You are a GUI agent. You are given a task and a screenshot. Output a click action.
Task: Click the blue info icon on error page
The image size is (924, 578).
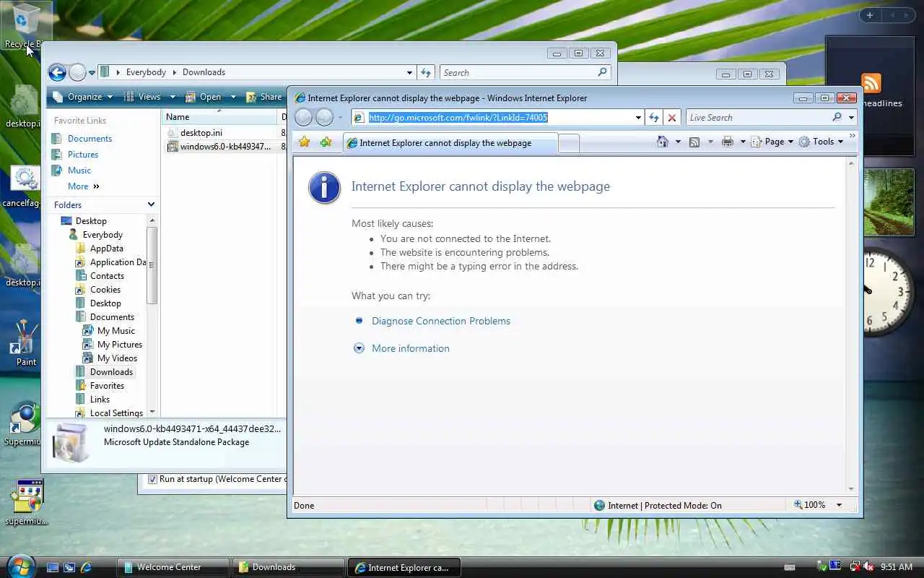[x=324, y=188]
